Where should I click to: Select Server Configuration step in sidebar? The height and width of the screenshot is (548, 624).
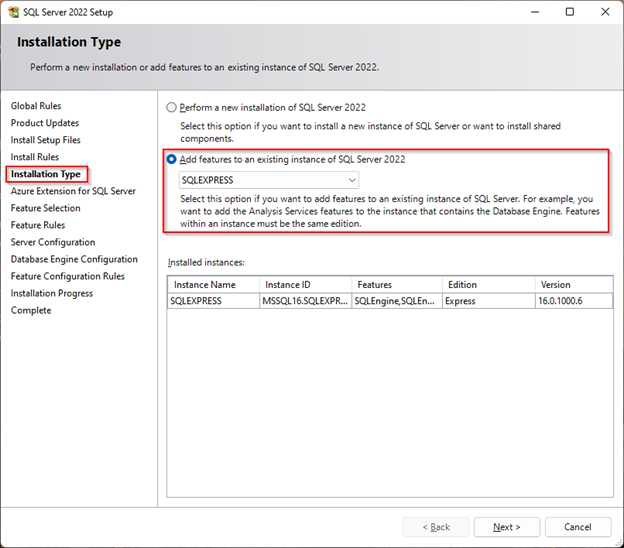(53, 242)
